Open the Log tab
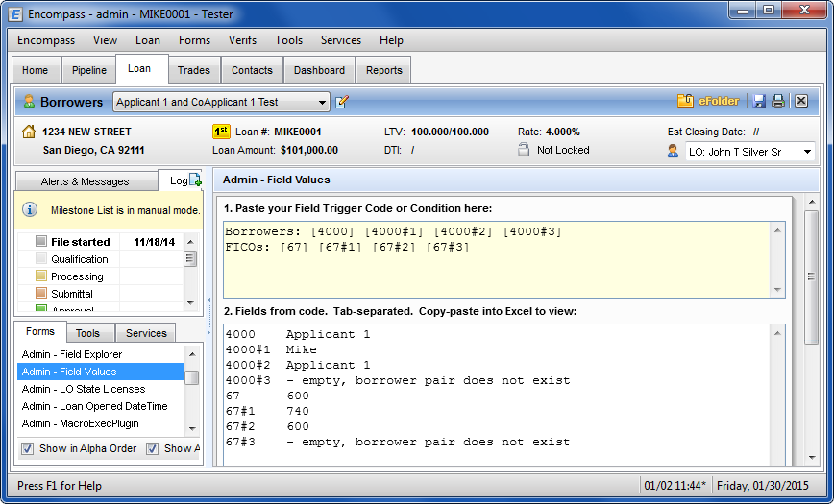 [x=179, y=180]
